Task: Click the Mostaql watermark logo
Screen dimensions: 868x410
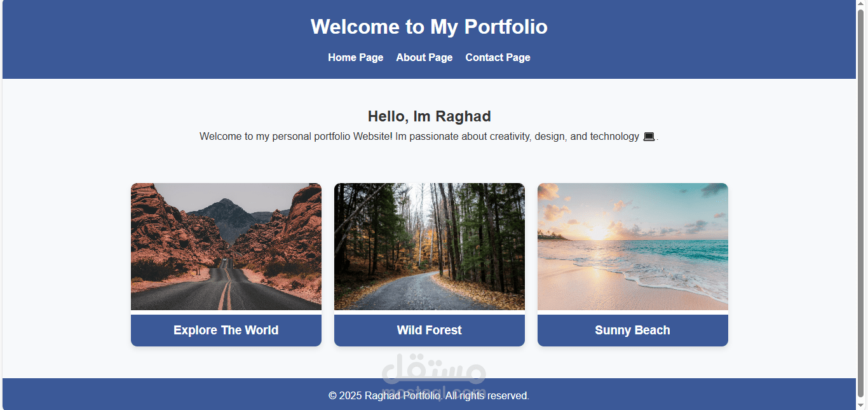Action: click(x=429, y=375)
